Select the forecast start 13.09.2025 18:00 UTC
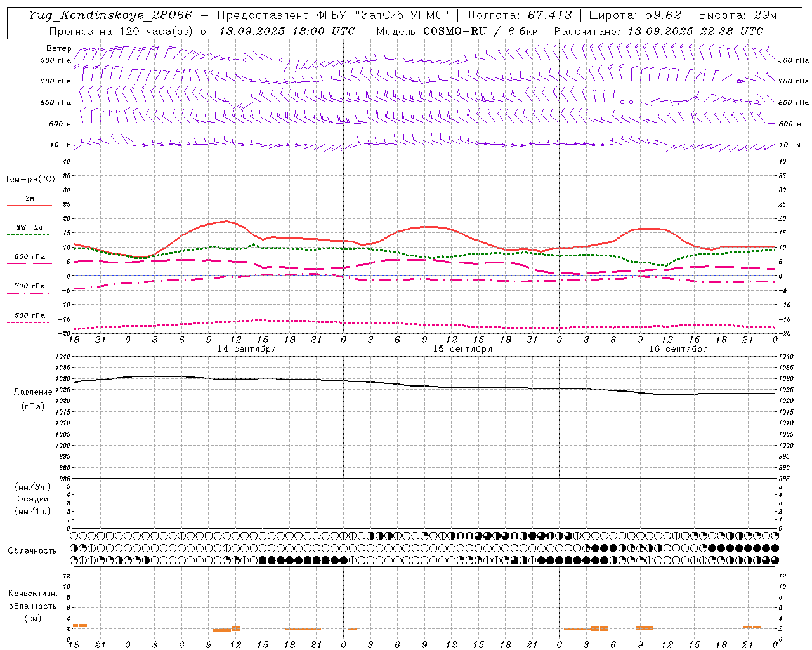Image resolution: width=812 pixels, height=650 pixels. (x=287, y=30)
